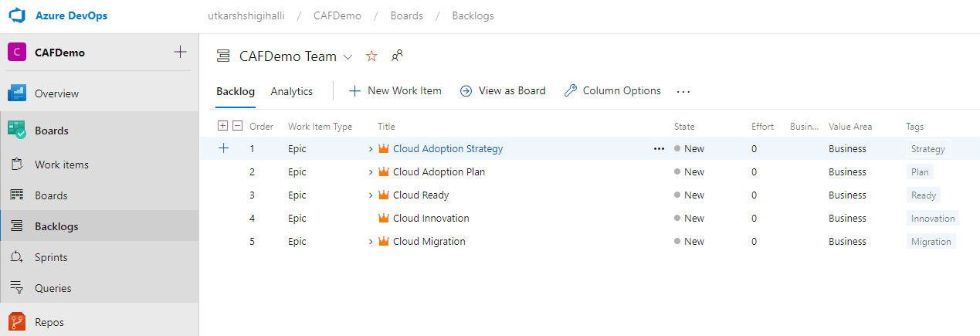Image resolution: width=980 pixels, height=336 pixels.
Task: Open the Cloud Adoption Strategy title link
Action: click(447, 148)
